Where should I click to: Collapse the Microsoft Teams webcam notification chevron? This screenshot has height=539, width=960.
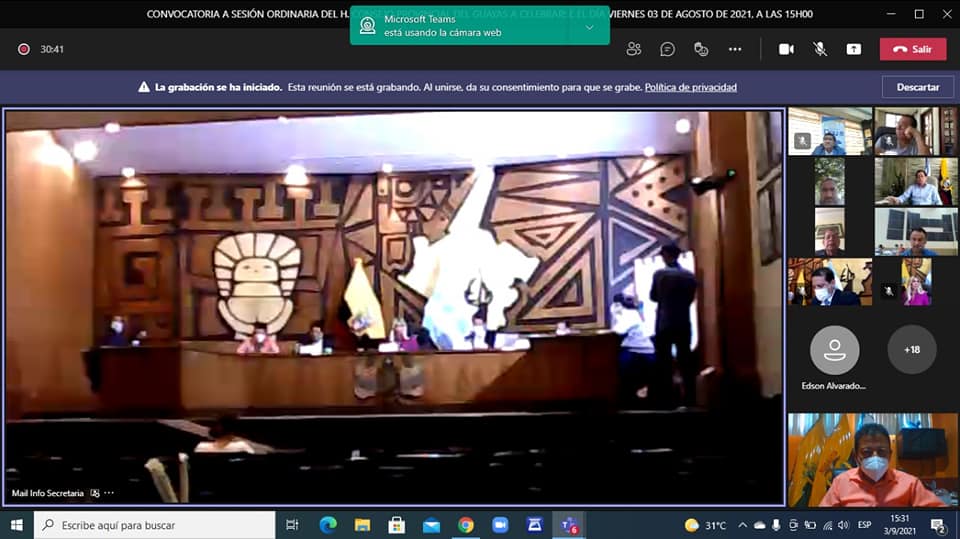coord(589,27)
